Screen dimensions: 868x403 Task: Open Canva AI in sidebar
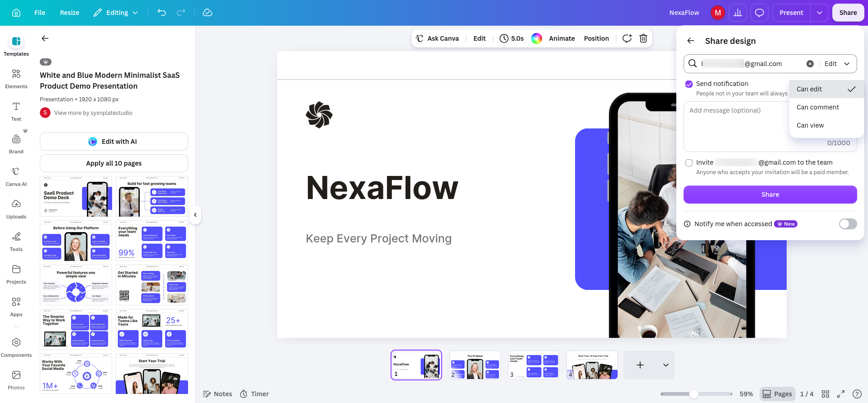click(16, 176)
